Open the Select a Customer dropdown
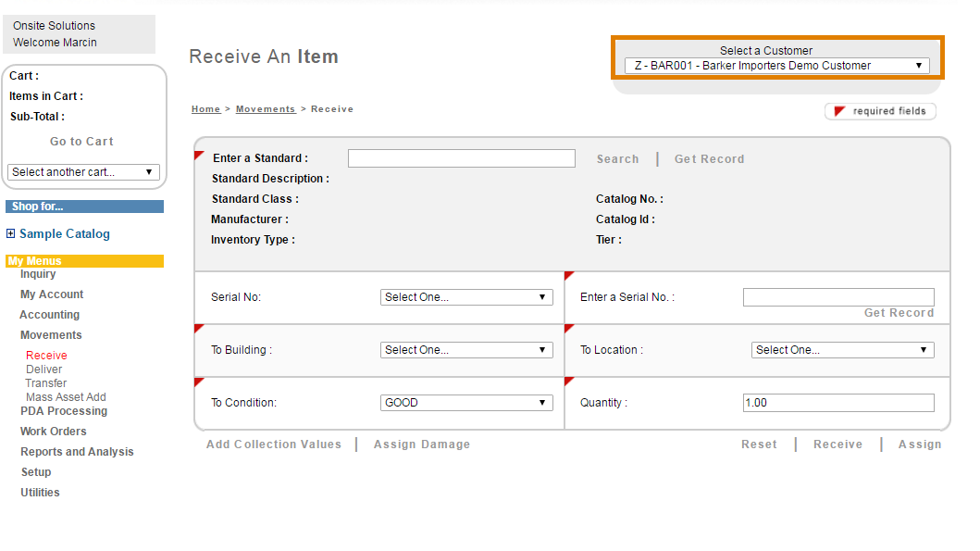Screen dimensions: 980x551 (x=777, y=66)
